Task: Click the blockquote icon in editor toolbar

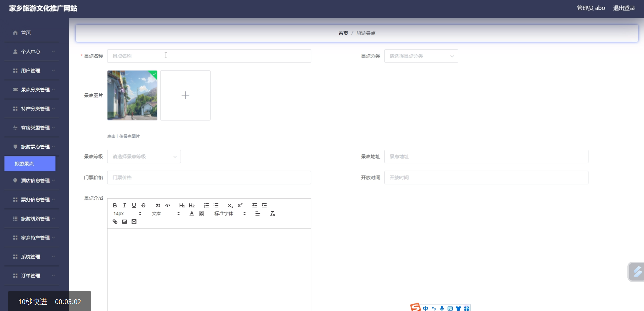Action: point(158,205)
